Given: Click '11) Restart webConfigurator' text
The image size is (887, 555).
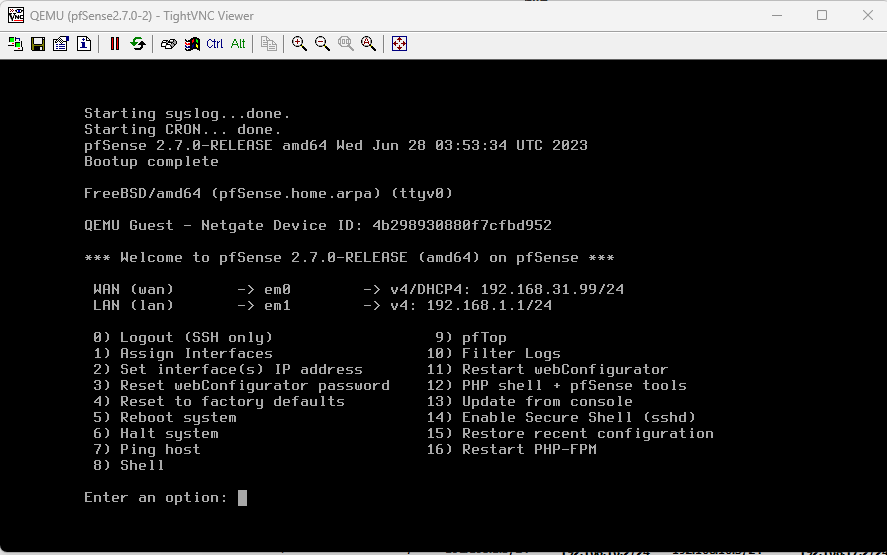Looking at the screenshot, I should pyautogui.click(x=547, y=369).
